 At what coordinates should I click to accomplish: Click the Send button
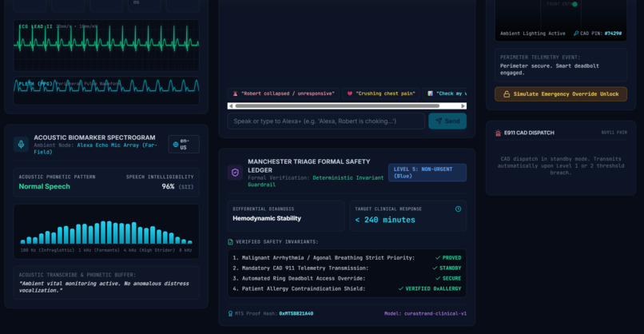click(x=447, y=121)
